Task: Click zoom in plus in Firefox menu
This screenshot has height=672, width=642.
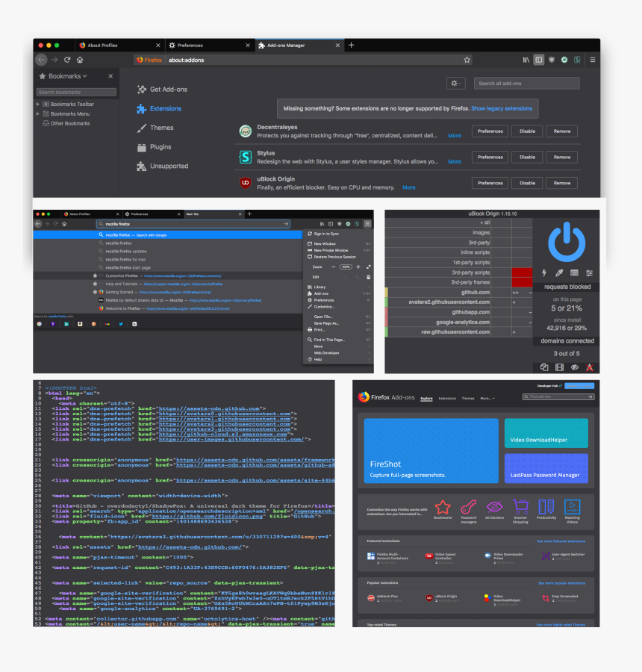Action: [358, 267]
